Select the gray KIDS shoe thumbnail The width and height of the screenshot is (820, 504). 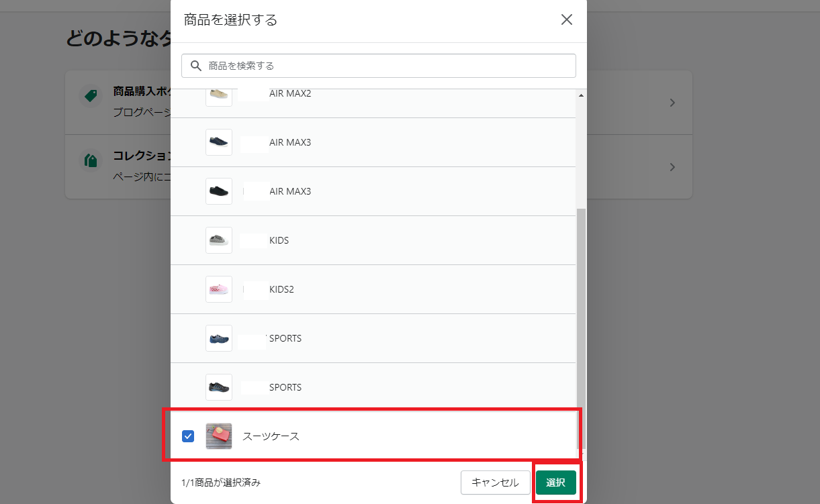(218, 240)
